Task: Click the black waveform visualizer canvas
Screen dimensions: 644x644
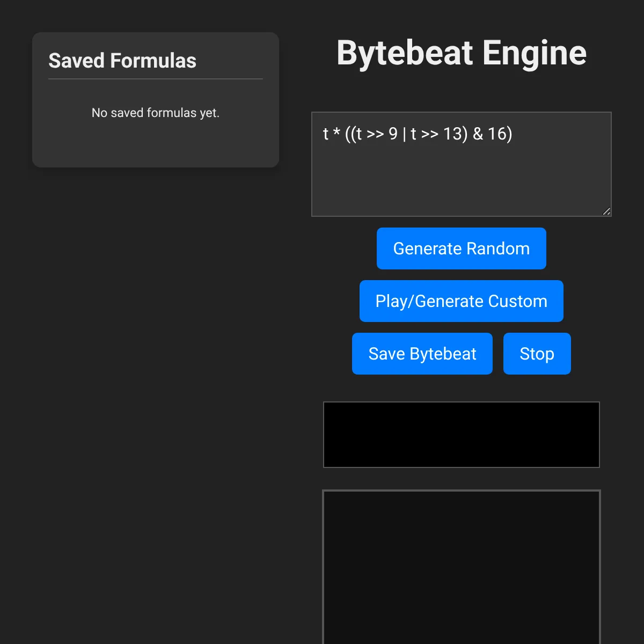Action: pyautogui.click(x=461, y=434)
